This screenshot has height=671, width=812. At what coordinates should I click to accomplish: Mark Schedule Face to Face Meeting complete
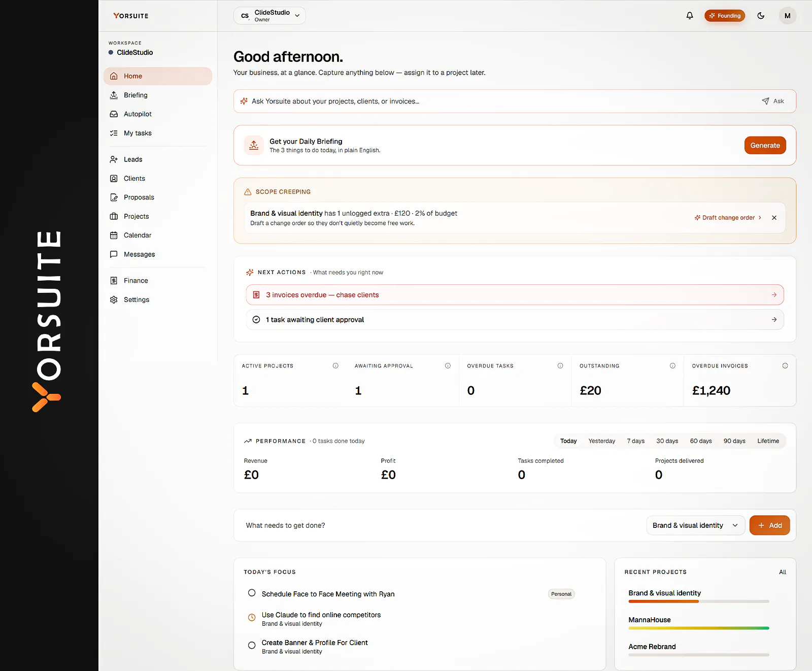coord(252,593)
